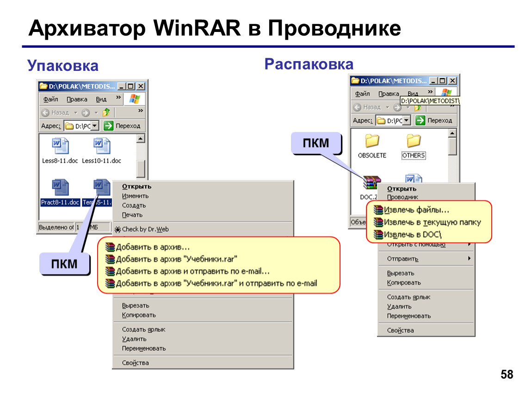The image size is (532, 400).
Task: Open the OTHERS folder icon
Action: pos(413,141)
